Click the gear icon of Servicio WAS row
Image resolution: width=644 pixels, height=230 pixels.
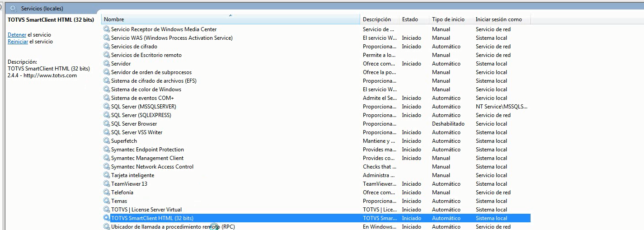pyautogui.click(x=107, y=38)
